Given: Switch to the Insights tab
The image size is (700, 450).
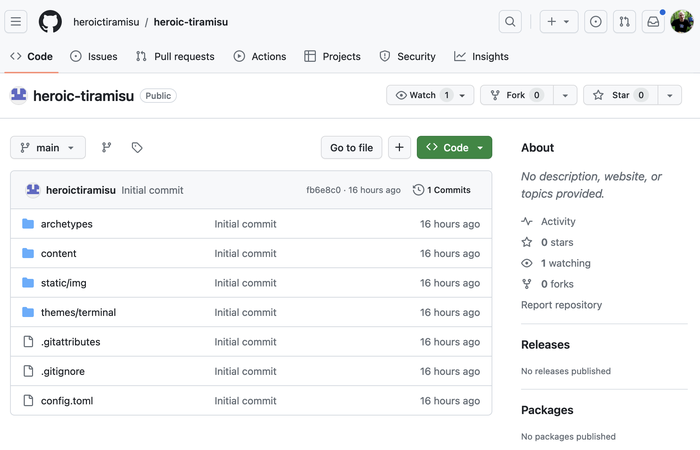Looking at the screenshot, I should click(481, 57).
